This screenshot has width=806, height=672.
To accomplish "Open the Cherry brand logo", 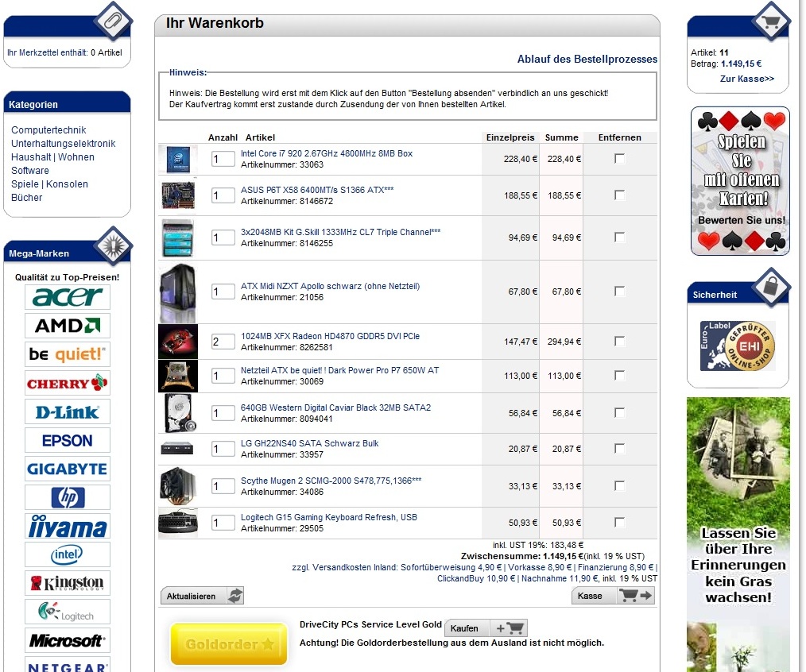I will coord(68,384).
